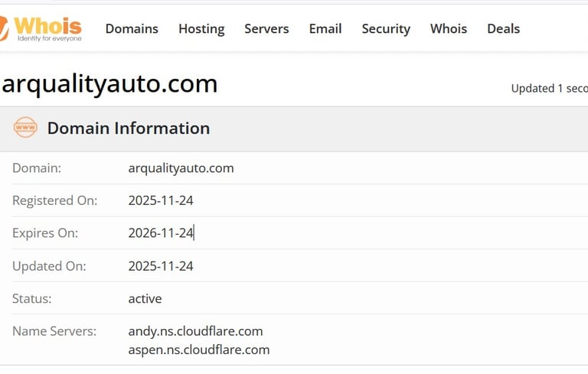This screenshot has width=588, height=374.
Task: Click name server andy.ns.cloudflare.com
Action: point(195,331)
